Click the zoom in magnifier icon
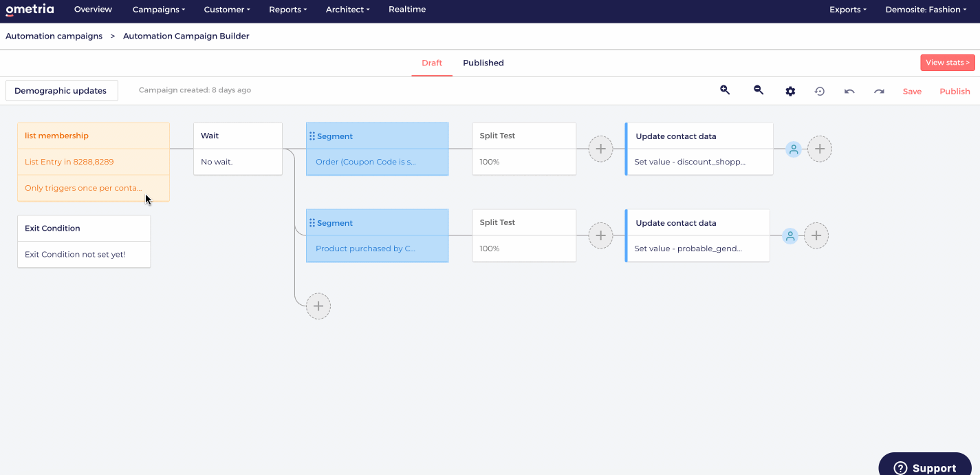Screen dimensions: 980x475 click(725, 90)
